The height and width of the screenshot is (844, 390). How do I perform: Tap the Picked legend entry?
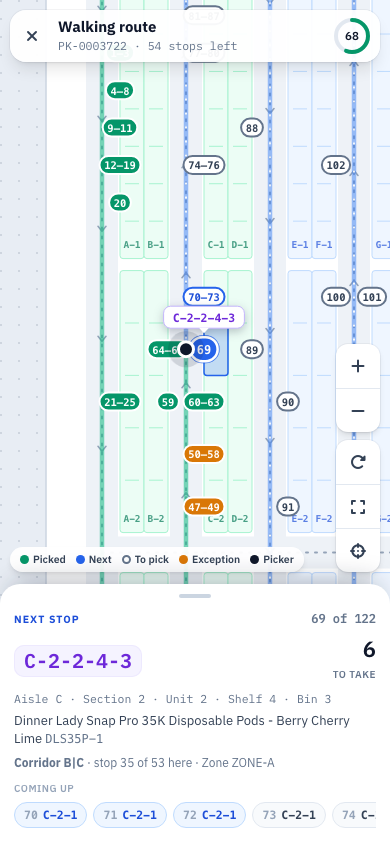[42, 559]
